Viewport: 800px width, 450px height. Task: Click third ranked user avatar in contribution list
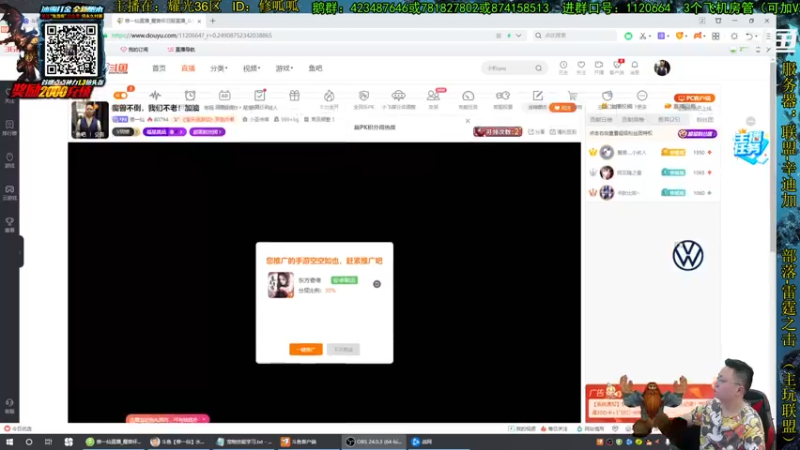[x=607, y=192]
